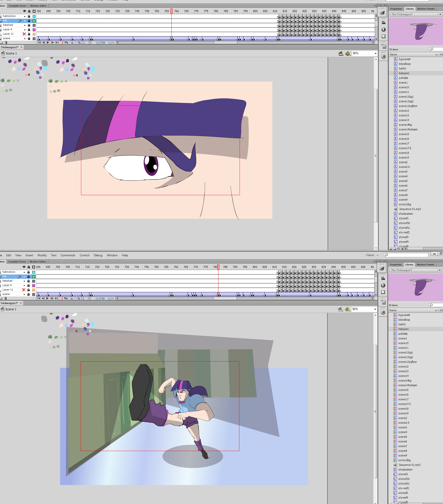Click the search field beside Classic workspace
This screenshot has width=443, height=504.
(406, 255)
